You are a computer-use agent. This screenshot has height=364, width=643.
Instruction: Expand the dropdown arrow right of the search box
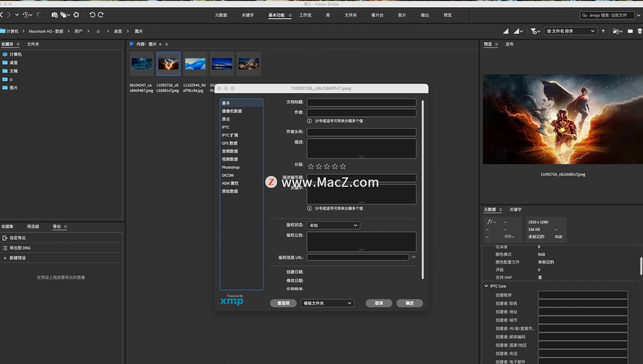coord(639,15)
